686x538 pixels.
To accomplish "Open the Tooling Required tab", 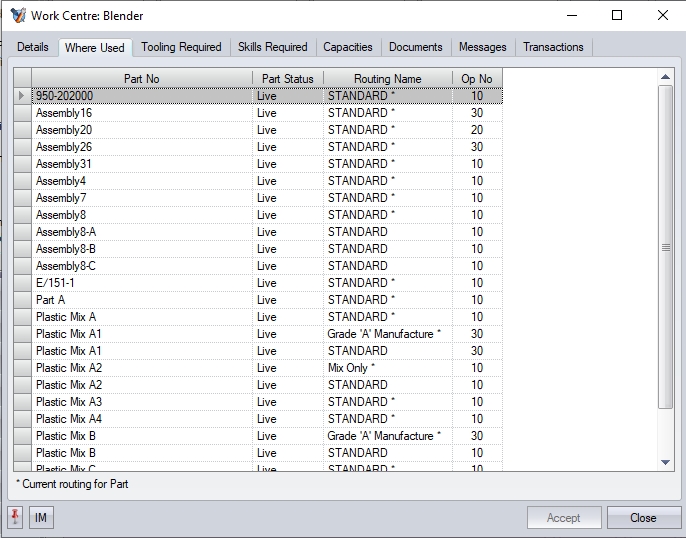I will coord(181,47).
